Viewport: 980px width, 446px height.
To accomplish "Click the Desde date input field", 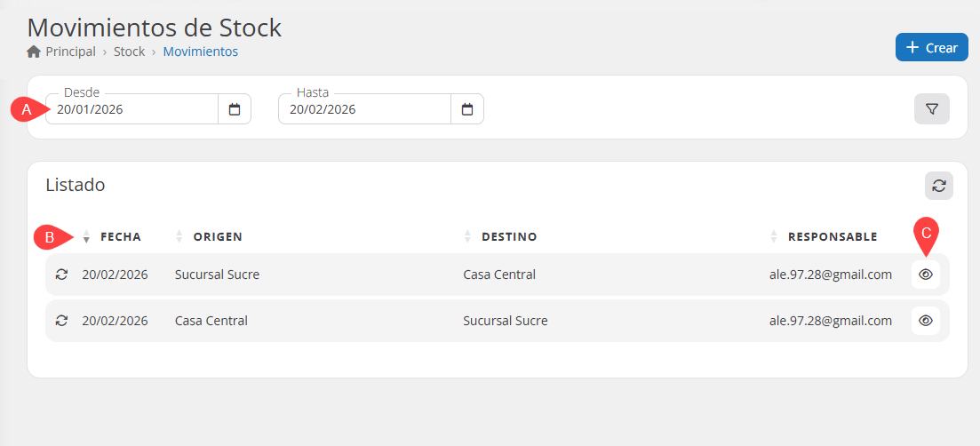I will pos(131,109).
